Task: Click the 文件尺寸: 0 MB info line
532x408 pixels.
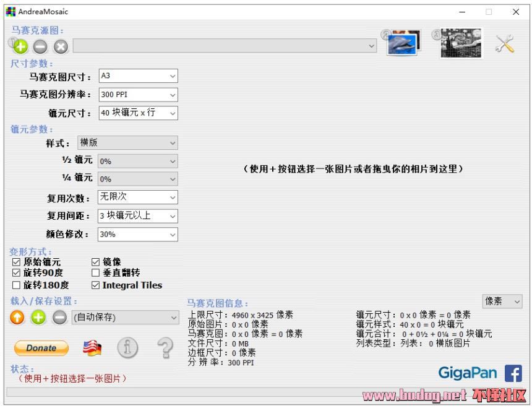Action: coord(218,344)
